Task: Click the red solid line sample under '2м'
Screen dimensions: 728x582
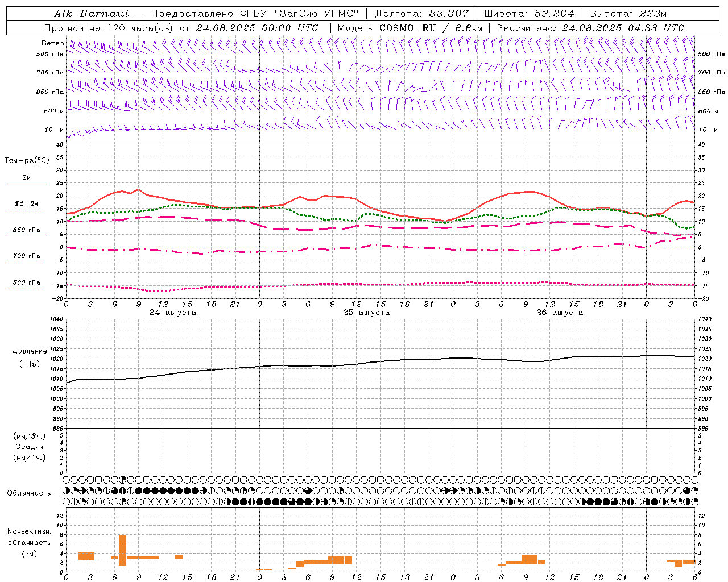Action: (27, 184)
